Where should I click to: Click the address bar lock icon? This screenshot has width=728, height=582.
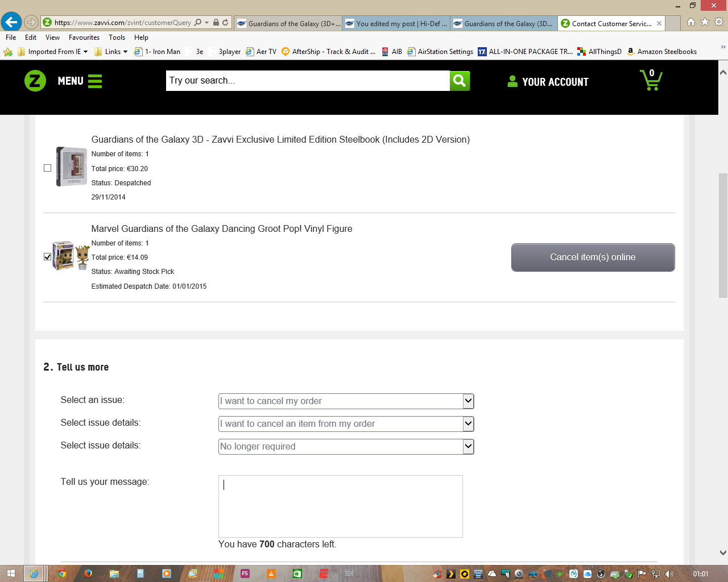coord(216,23)
